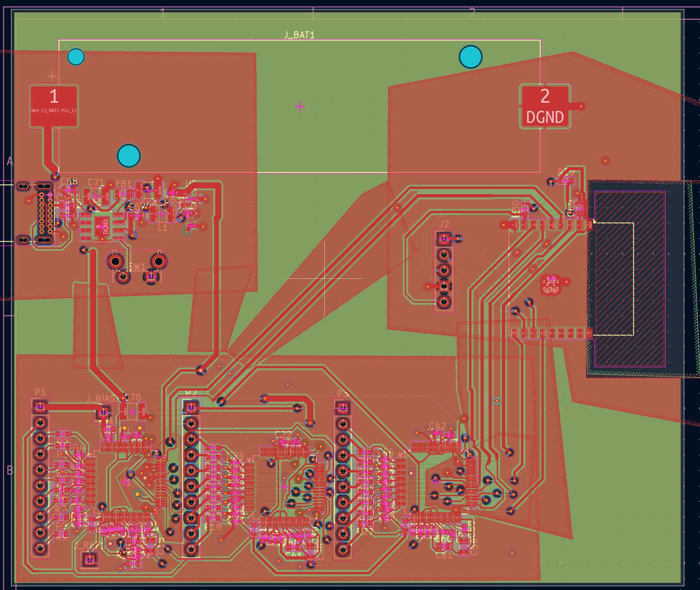Select the cyan hole near the DGND battery pad

pos(470,57)
